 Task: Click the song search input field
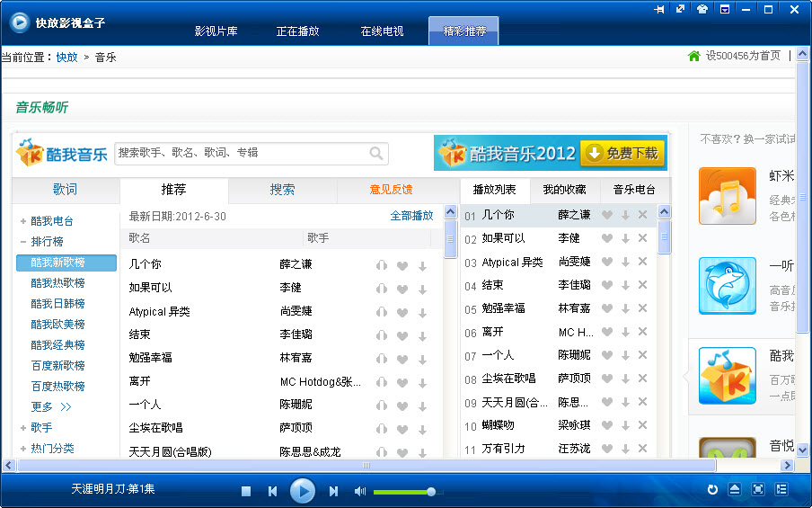coord(241,153)
